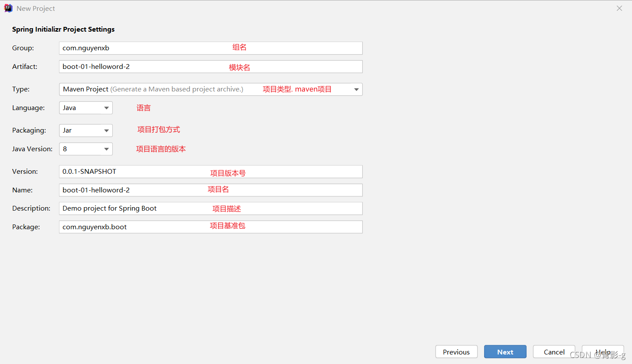Go back with the Previous button
The height and width of the screenshot is (364, 632).
(456, 352)
